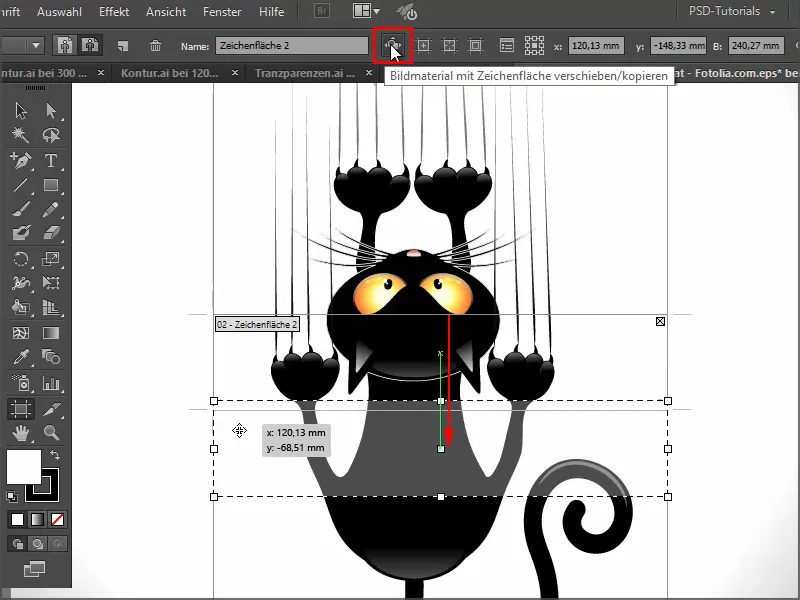Open the Hilfe menu
Image resolution: width=800 pixels, height=600 pixels.
(x=271, y=11)
